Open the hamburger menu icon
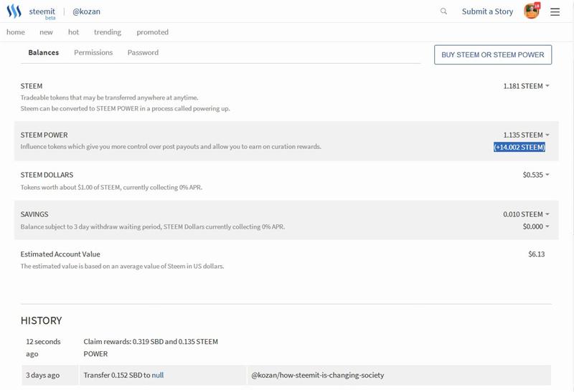Image resolution: width=574 pixels, height=392 pixels. coord(555,11)
